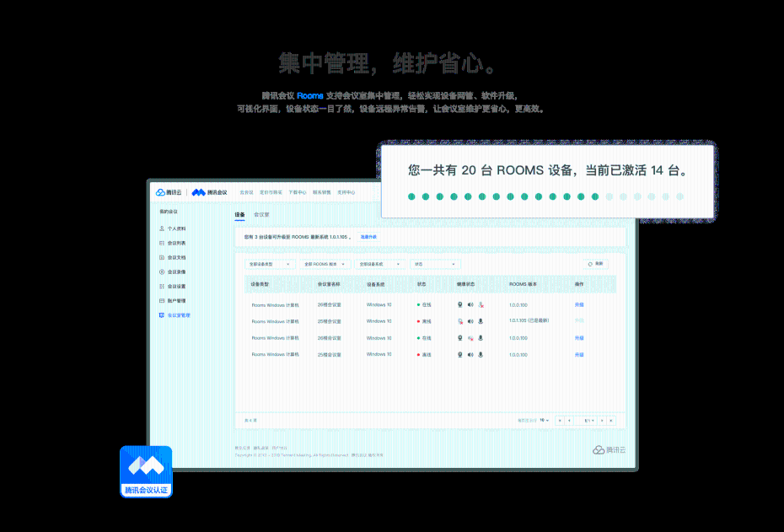784x532 pixels.
Task: Open 定价与购买 in the top navigation
Action: 271,192
